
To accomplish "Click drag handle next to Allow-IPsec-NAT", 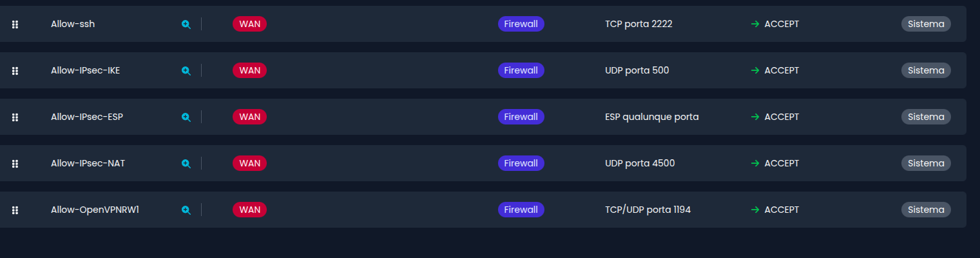I will click(15, 164).
